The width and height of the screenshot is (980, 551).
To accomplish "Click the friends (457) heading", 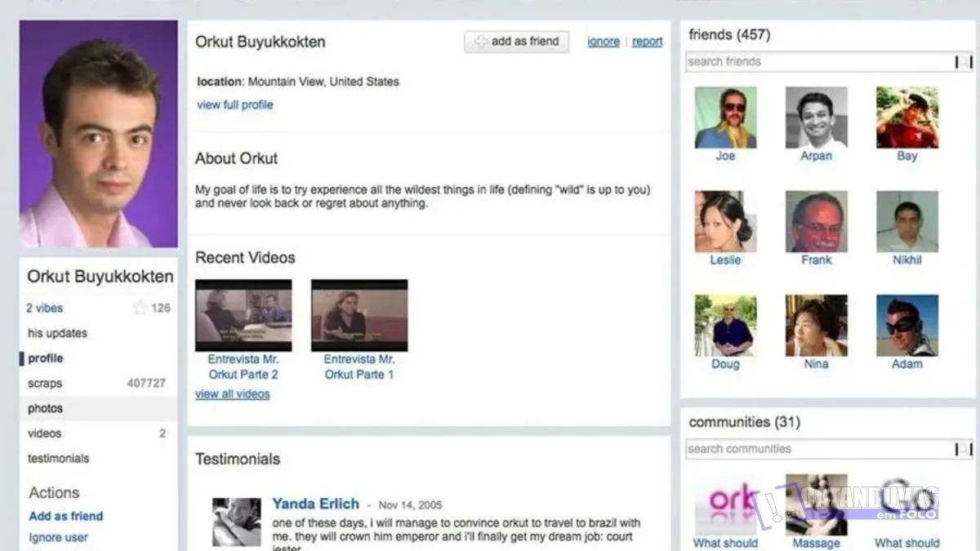I will tap(729, 34).
